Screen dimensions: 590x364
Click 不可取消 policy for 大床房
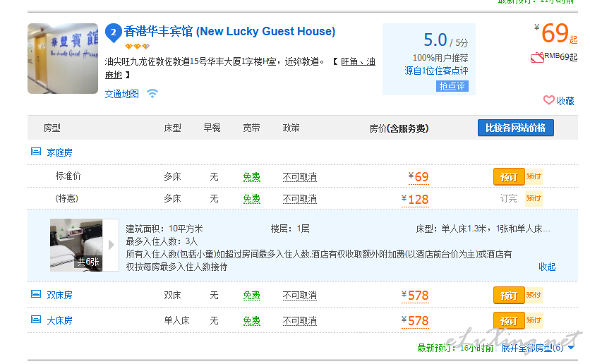pyautogui.click(x=300, y=321)
